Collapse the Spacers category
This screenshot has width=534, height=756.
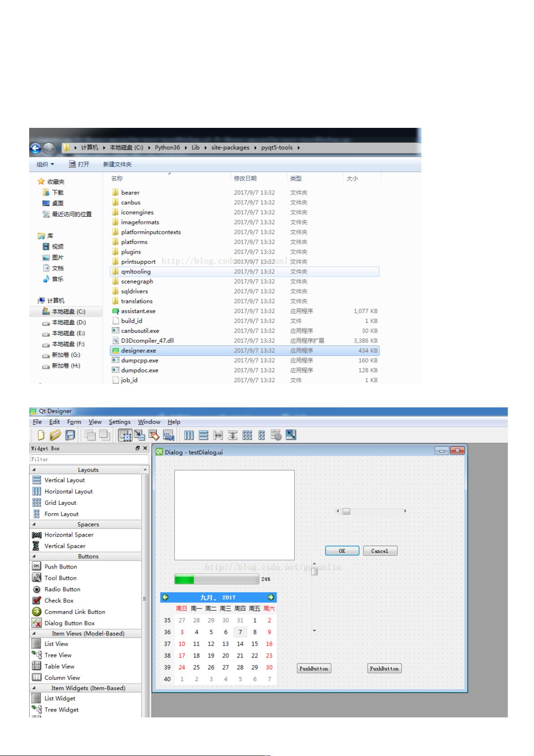[34, 524]
